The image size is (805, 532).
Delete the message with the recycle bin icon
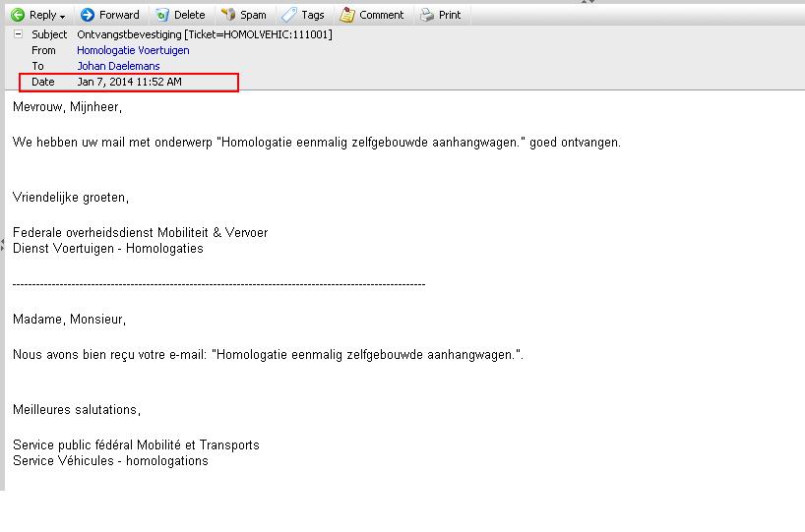click(x=163, y=15)
